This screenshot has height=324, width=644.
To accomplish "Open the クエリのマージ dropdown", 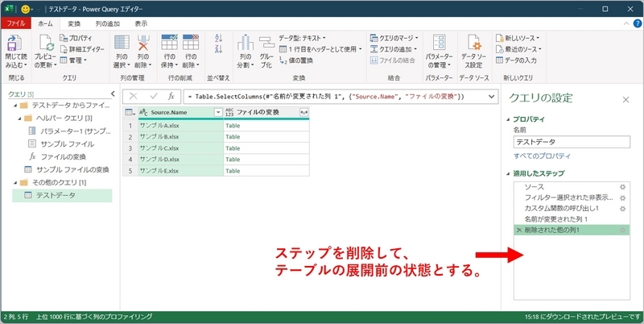I will click(394, 38).
